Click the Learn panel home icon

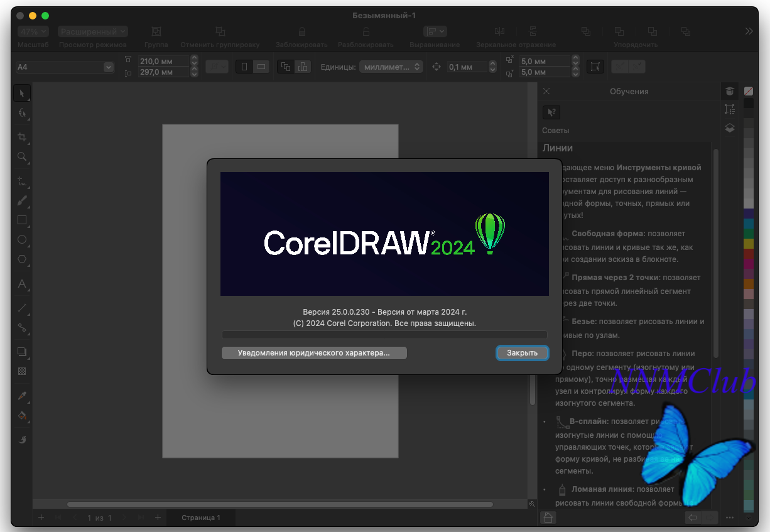[x=548, y=518]
